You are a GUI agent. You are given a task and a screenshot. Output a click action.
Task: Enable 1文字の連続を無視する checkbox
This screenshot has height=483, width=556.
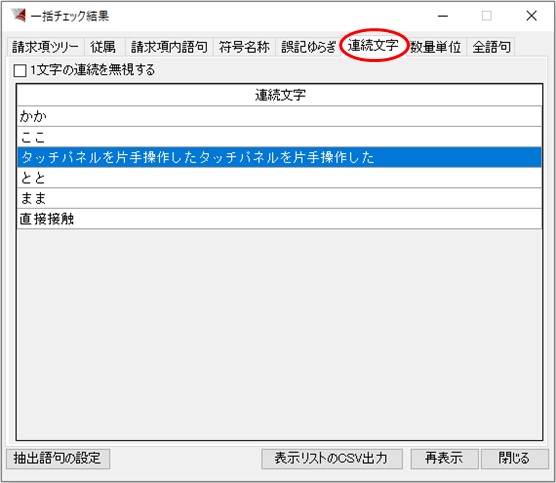(20, 70)
